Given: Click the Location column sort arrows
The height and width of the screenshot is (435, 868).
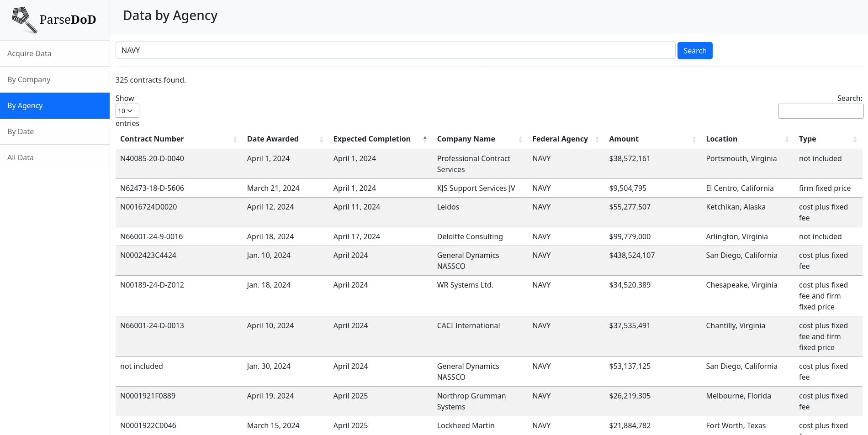Looking at the screenshot, I should click(787, 140).
